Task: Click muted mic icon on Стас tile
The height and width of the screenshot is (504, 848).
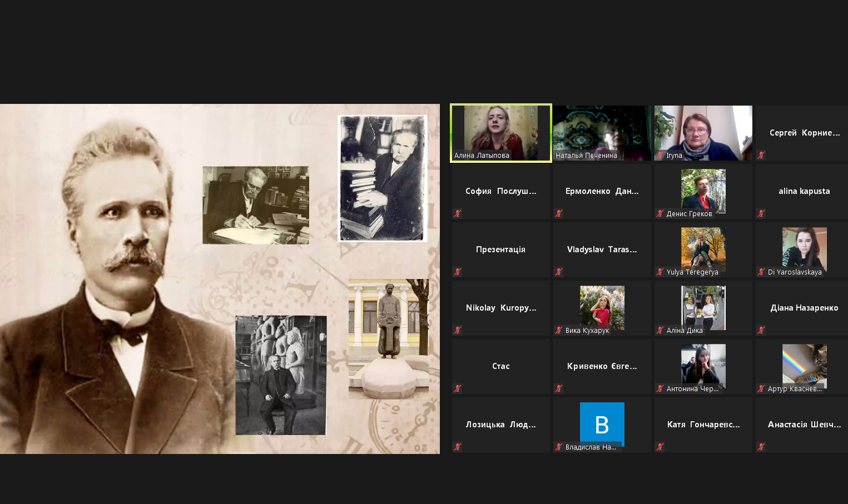Action: tap(458, 388)
